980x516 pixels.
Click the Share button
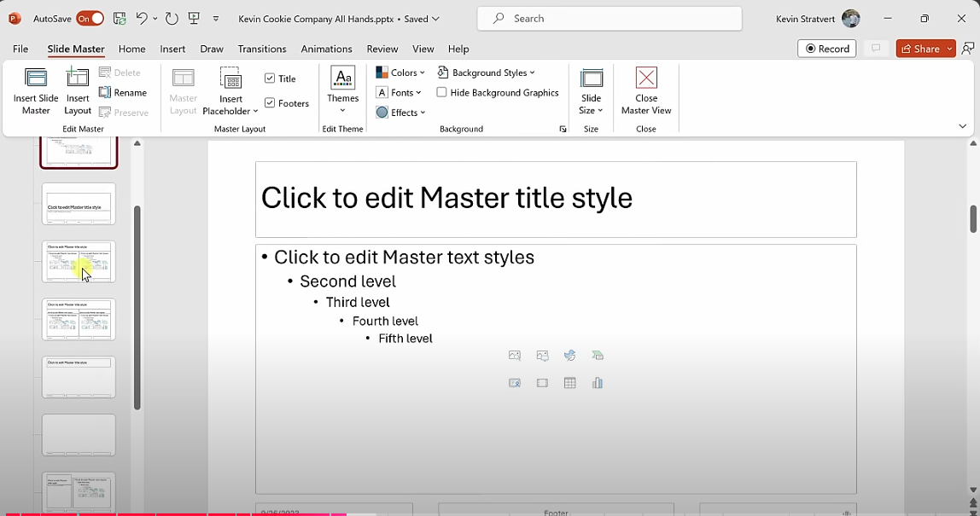tap(920, 49)
